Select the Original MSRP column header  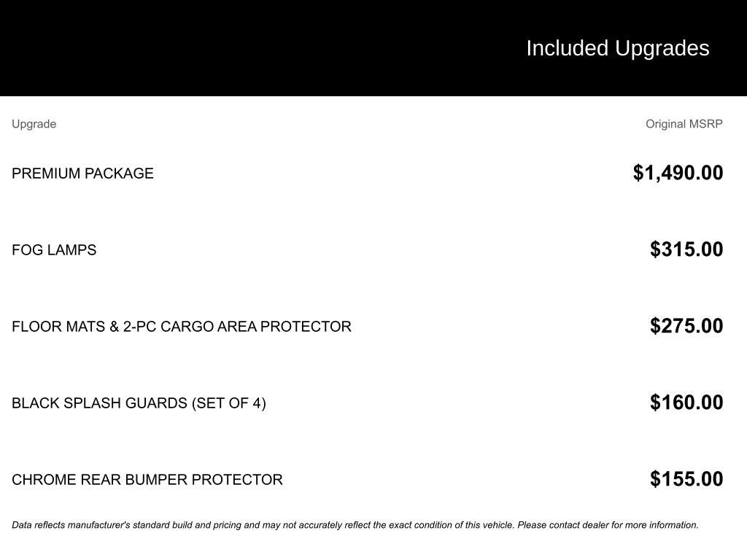tap(684, 124)
